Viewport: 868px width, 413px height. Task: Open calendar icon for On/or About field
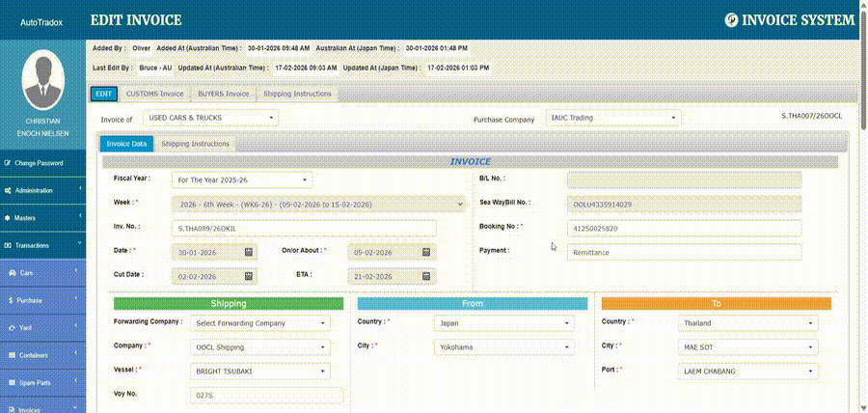[426, 252]
